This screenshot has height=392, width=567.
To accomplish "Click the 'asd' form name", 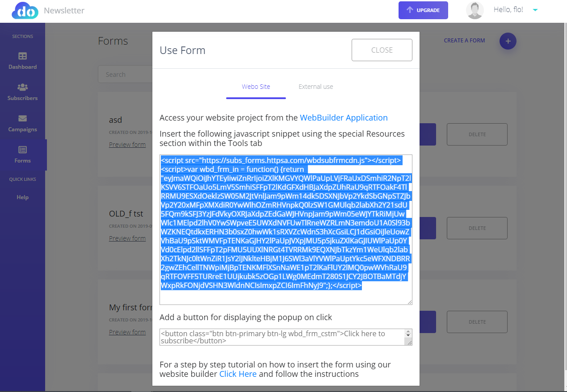I will point(115,120).
